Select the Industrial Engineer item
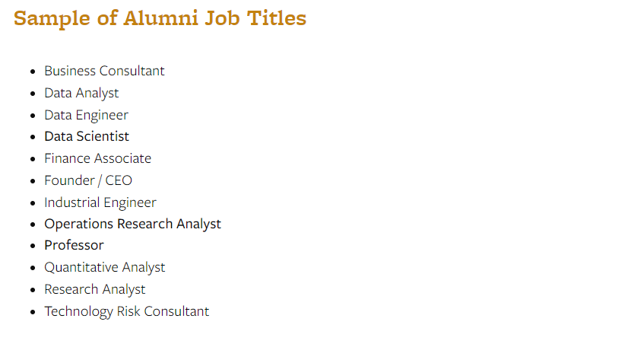Image resolution: width=644 pixels, height=344 pixels. tap(100, 202)
